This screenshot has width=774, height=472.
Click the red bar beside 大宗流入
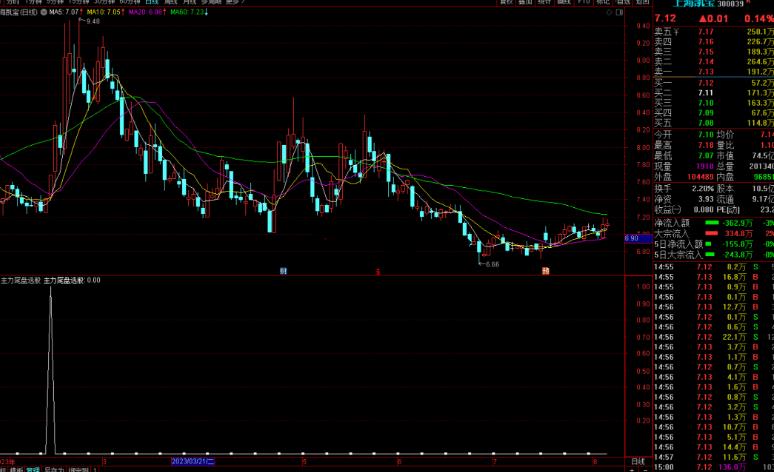pyautogui.click(x=712, y=233)
